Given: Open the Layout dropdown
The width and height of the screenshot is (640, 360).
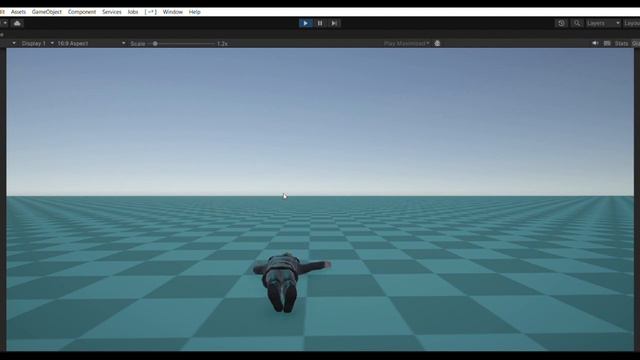Looking at the screenshot, I should (x=632, y=23).
